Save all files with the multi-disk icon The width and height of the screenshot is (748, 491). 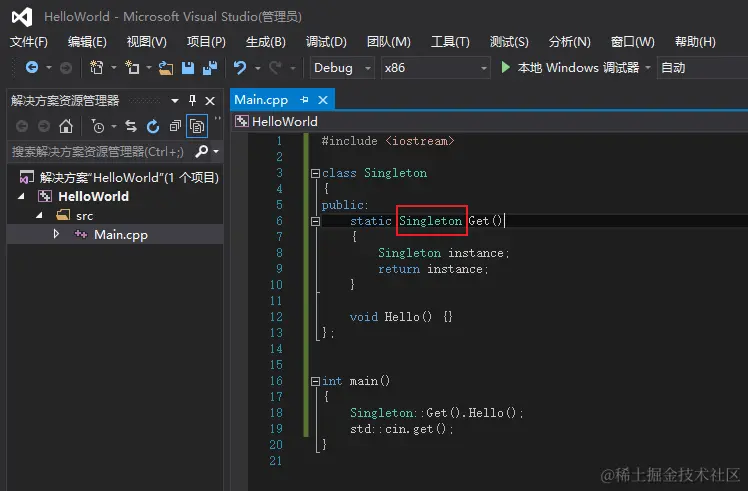210,68
